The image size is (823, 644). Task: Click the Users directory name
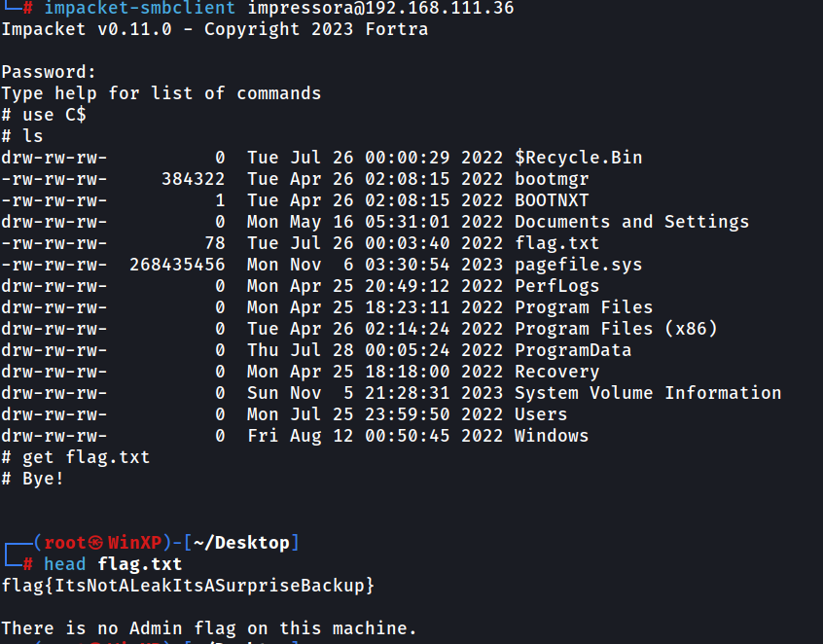[541, 414]
